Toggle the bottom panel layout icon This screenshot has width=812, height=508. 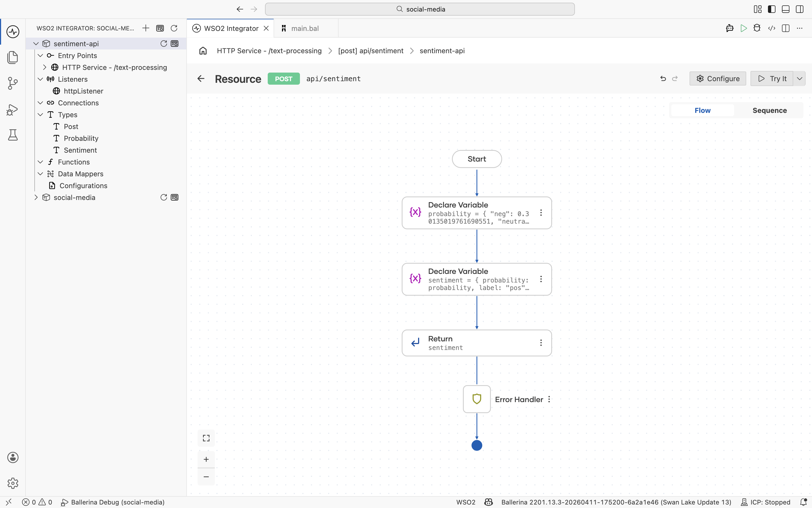(785, 9)
